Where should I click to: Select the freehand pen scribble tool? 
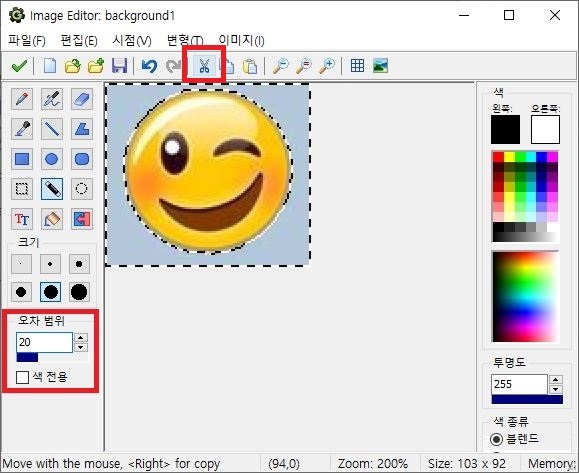(x=52, y=99)
